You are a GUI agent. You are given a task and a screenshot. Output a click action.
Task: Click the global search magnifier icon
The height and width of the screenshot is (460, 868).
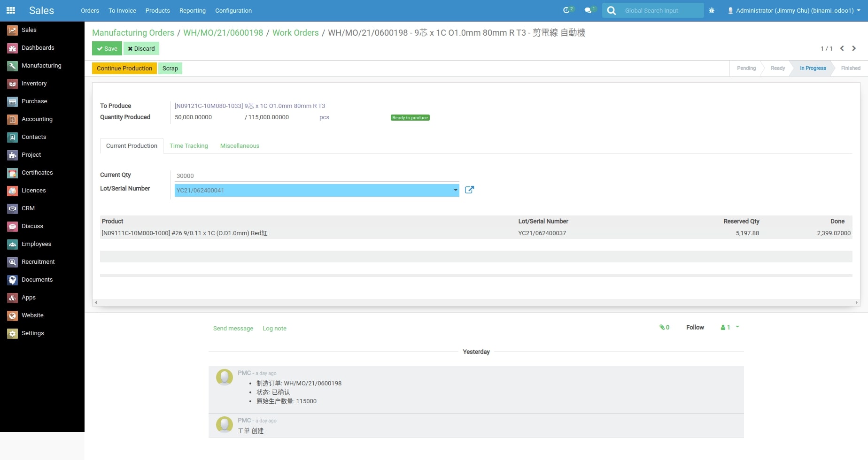pos(611,10)
